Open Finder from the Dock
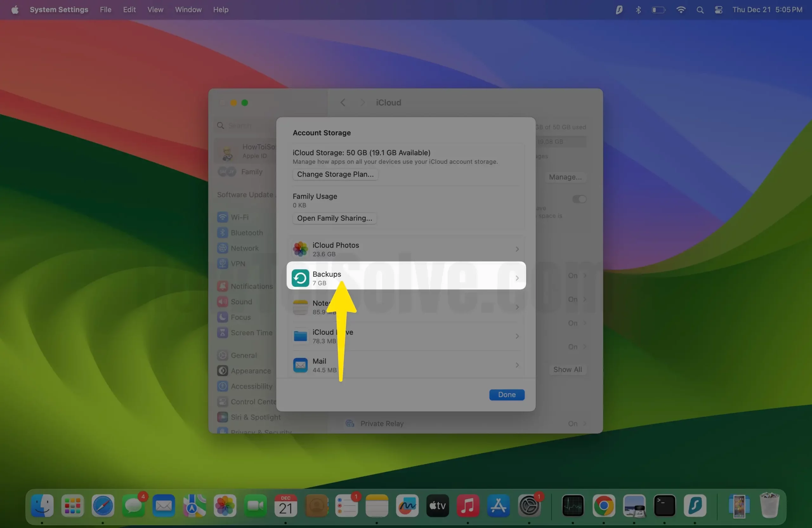Image resolution: width=812 pixels, height=528 pixels. [x=42, y=505]
